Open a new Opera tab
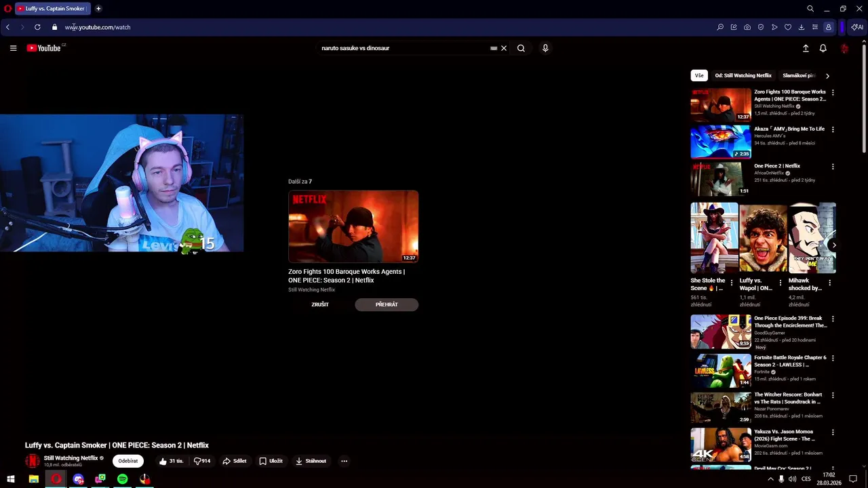The height and width of the screenshot is (488, 868). click(98, 9)
